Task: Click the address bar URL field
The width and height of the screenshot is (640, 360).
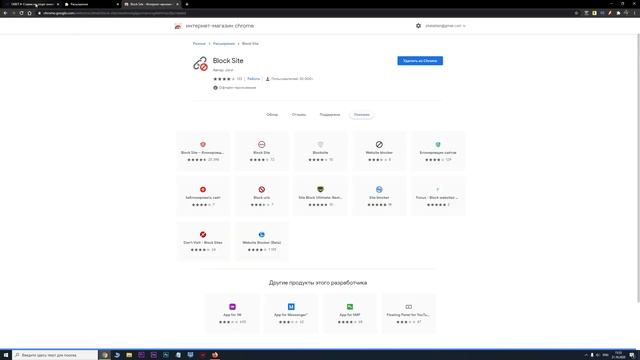Action: click(306, 13)
